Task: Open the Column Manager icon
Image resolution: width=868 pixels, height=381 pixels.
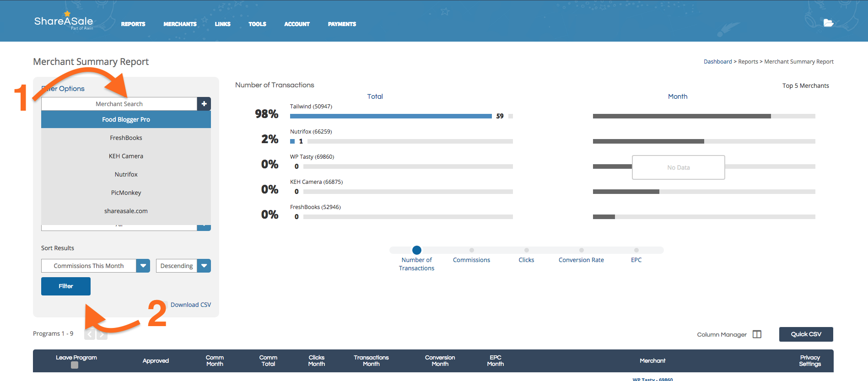Action: tap(757, 334)
